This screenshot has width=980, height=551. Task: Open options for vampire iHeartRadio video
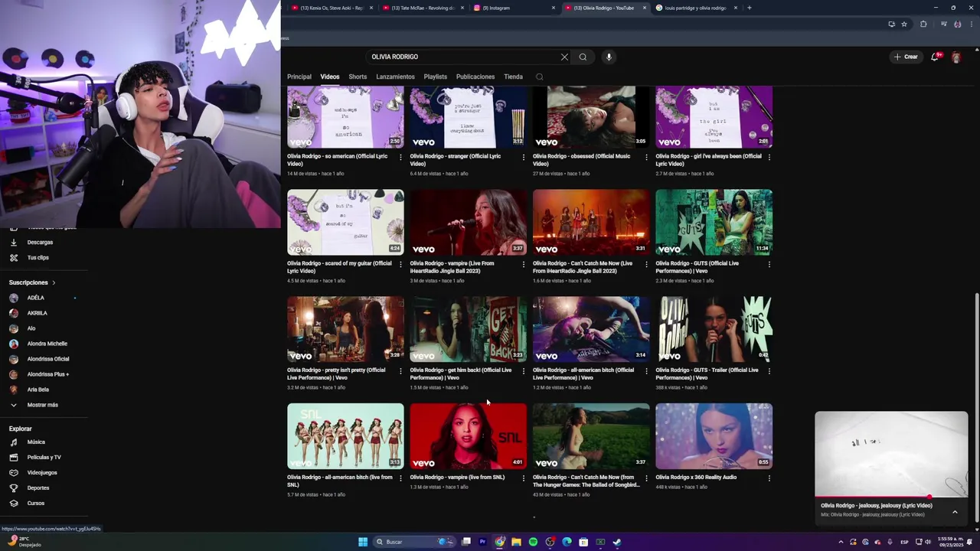(524, 264)
